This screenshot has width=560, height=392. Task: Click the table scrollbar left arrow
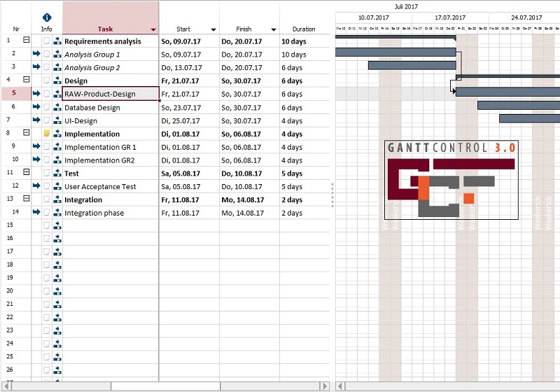[6, 386]
